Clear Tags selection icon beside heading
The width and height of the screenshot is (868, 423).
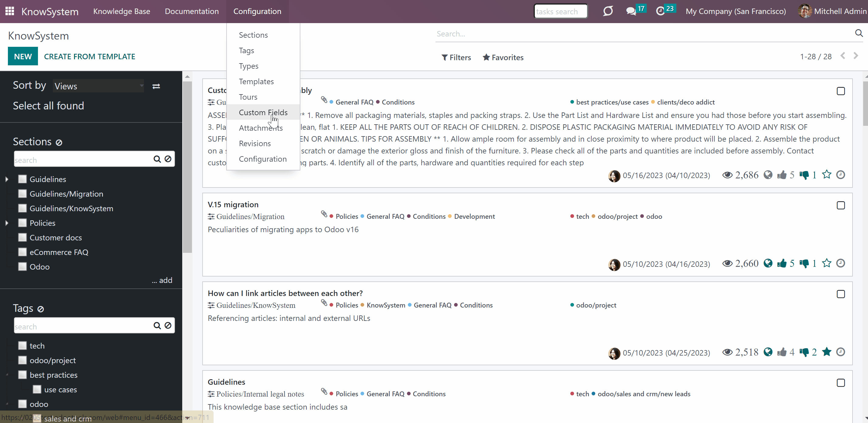40,309
